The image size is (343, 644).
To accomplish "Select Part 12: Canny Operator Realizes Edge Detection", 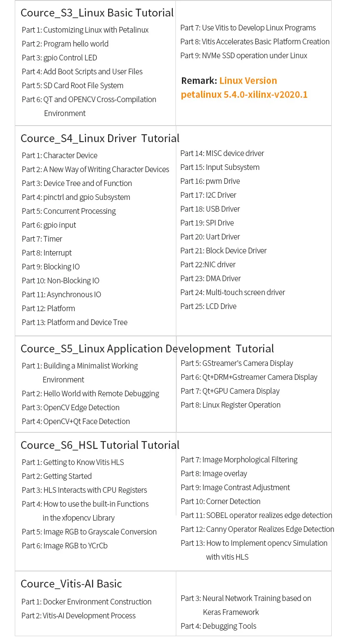I will tap(257, 529).
